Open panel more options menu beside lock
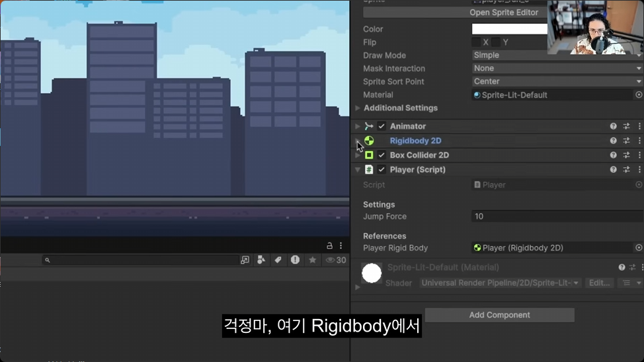Viewport: 644px width, 362px height. point(341,246)
